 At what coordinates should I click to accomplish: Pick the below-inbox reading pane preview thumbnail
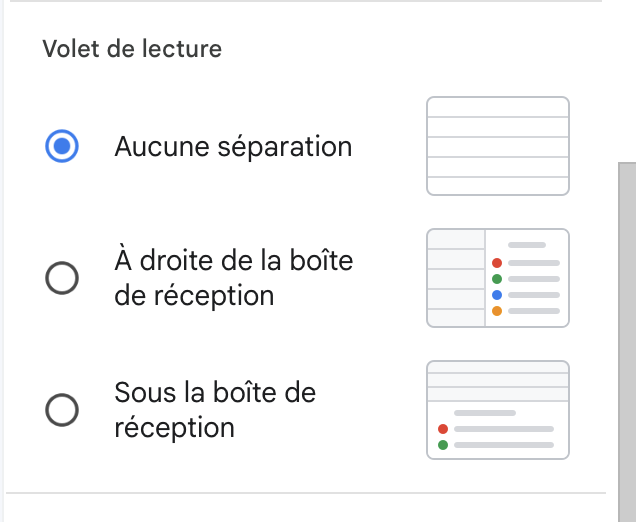point(498,410)
